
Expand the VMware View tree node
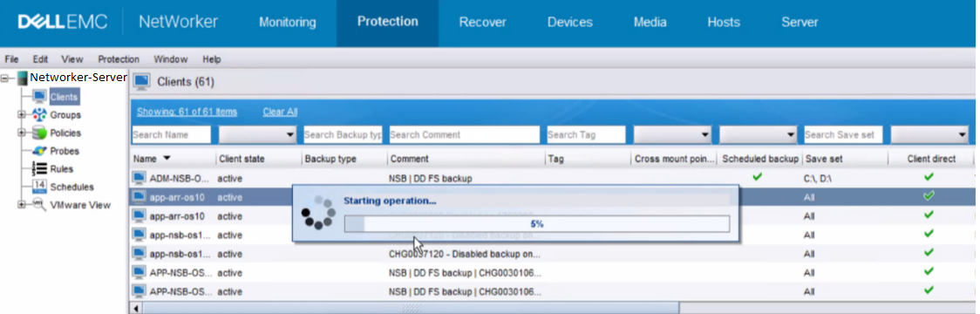pyautogui.click(x=22, y=205)
